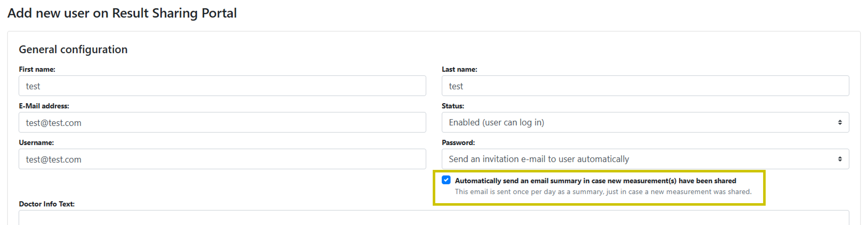Screen dimensions: 868x225
Task: Click the 'E-Mail address:' label
Action: click(x=44, y=106)
